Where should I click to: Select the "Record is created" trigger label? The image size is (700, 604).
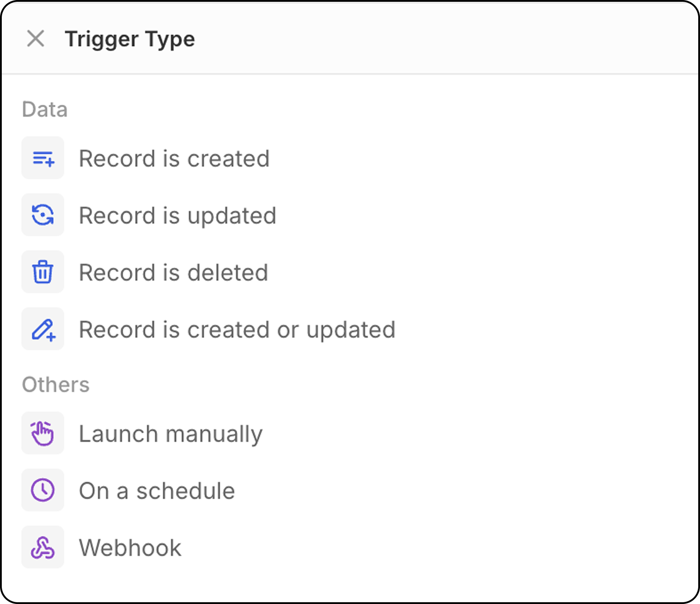[x=174, y=159]
